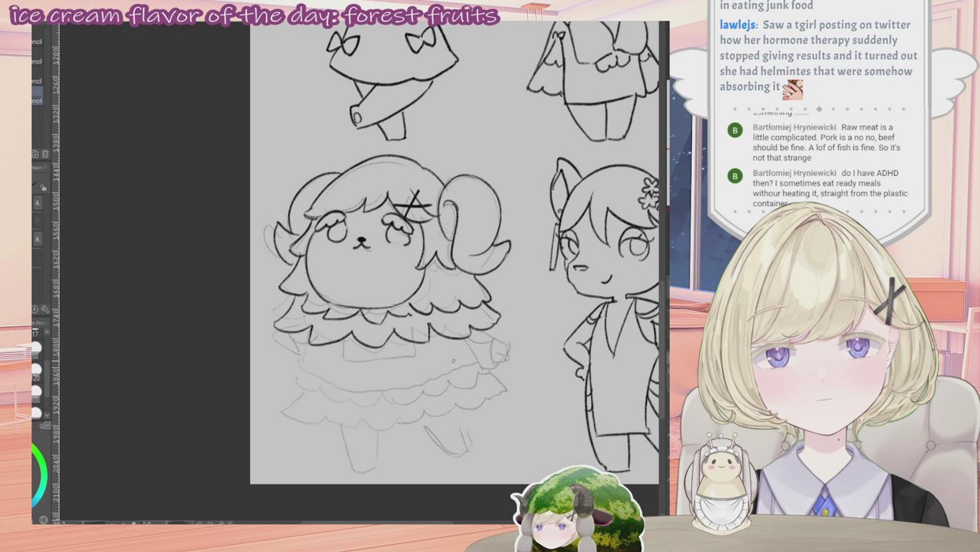980x552 pixels.
Task: Expand the right-pointing chevron in the tool property panel
Action: [37, 220]
